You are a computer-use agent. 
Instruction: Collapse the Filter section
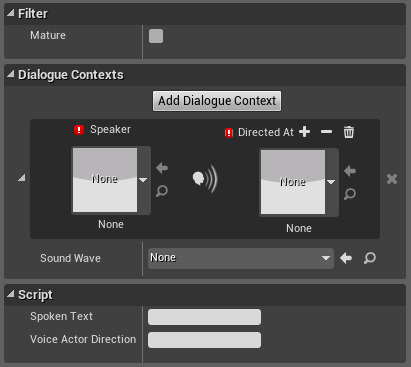click(11, 13)
